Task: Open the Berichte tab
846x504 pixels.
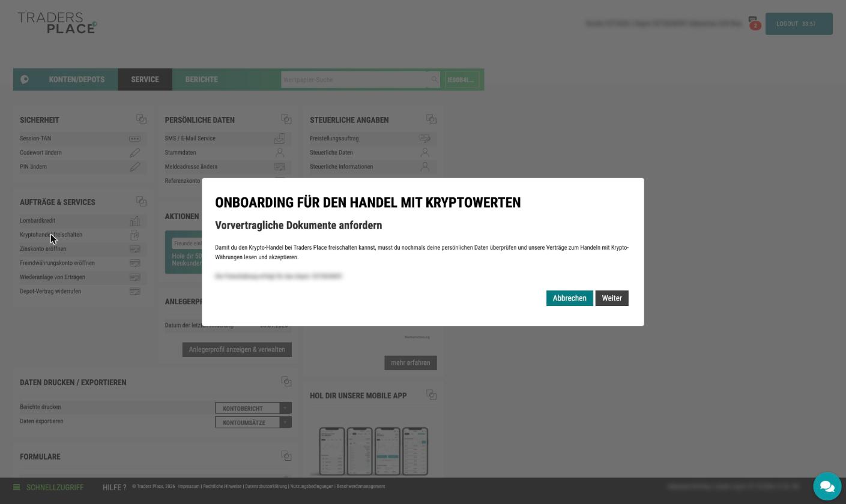Action: pyautogui.click(x=201, y=79)
